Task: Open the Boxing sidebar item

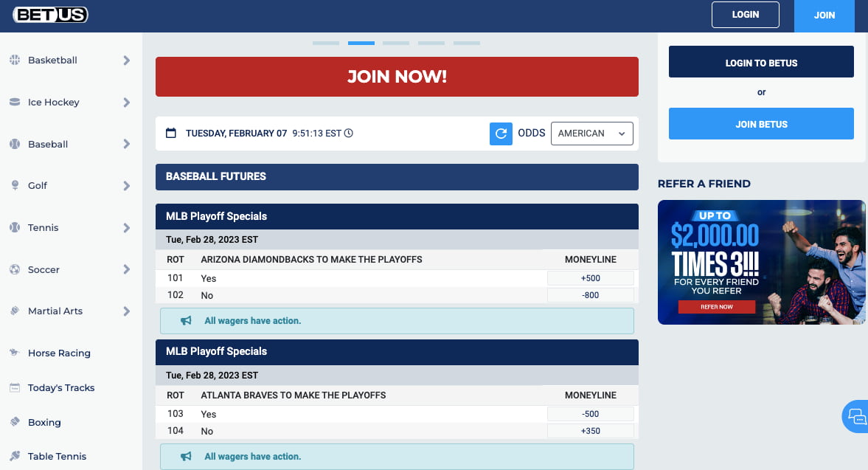Action: 71,422
